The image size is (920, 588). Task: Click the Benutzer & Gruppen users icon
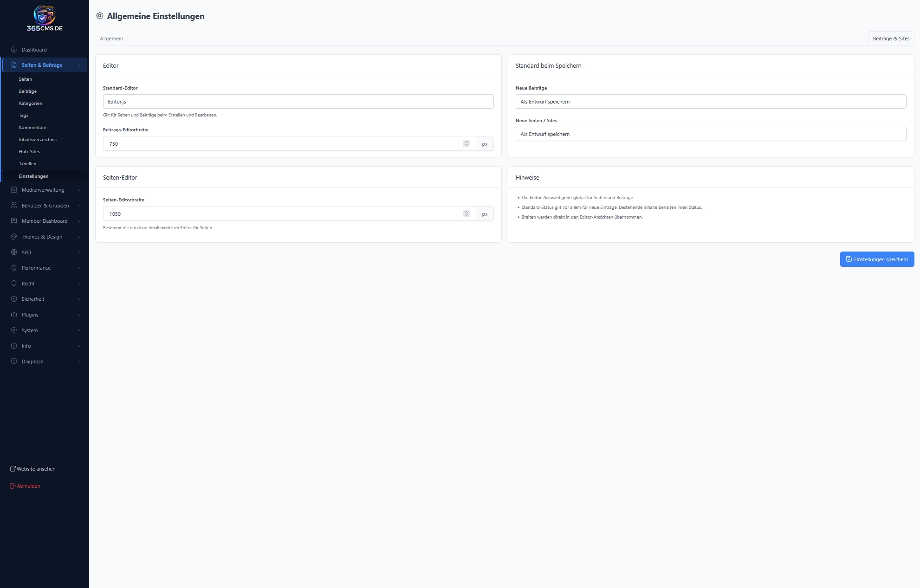pos(14,206)
